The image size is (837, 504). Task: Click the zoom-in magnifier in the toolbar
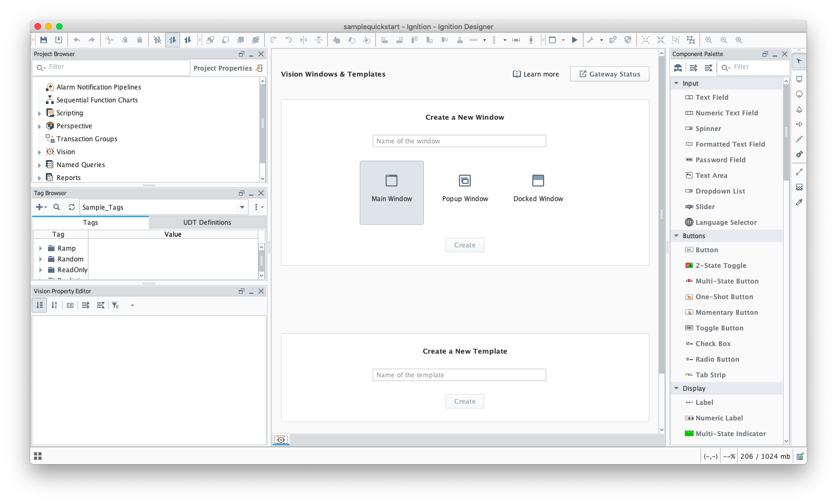tap(709, 40)
